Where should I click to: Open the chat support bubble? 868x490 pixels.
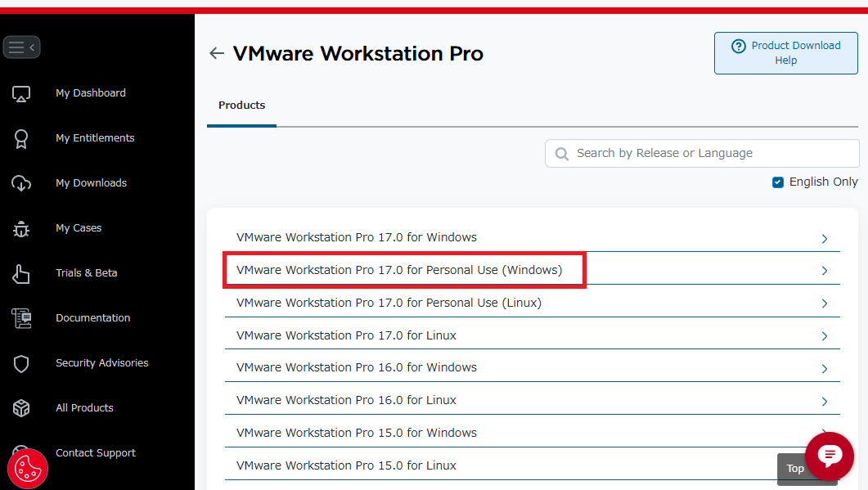[830, 456]
